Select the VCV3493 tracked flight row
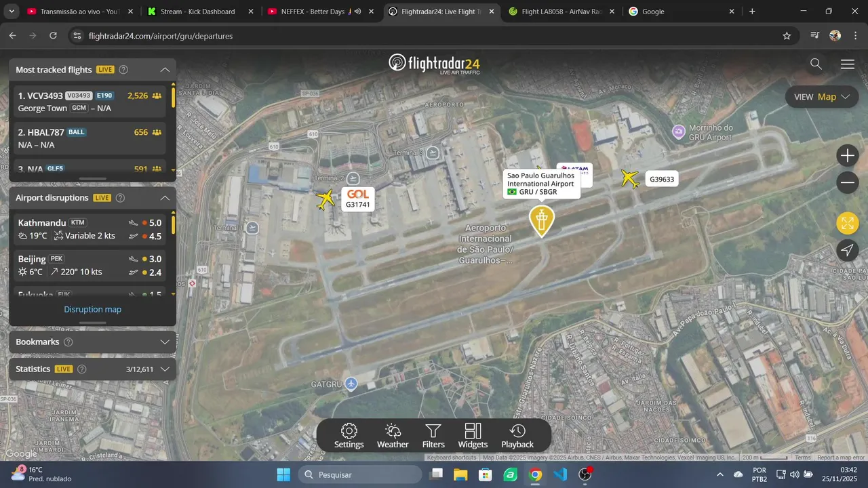868x488 pixels. point(90,102)
